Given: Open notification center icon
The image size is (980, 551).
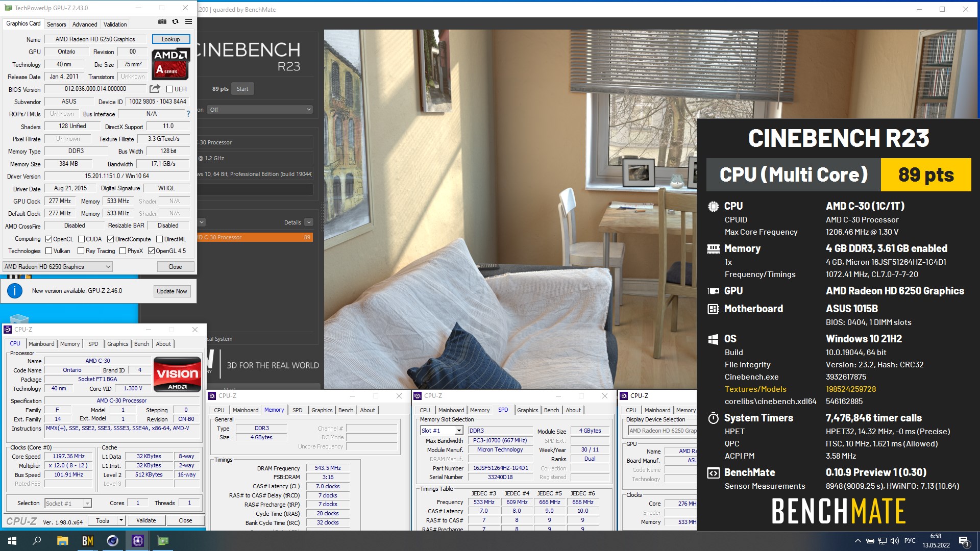Looking at the screenshot, I should click(x=964, y=541).
